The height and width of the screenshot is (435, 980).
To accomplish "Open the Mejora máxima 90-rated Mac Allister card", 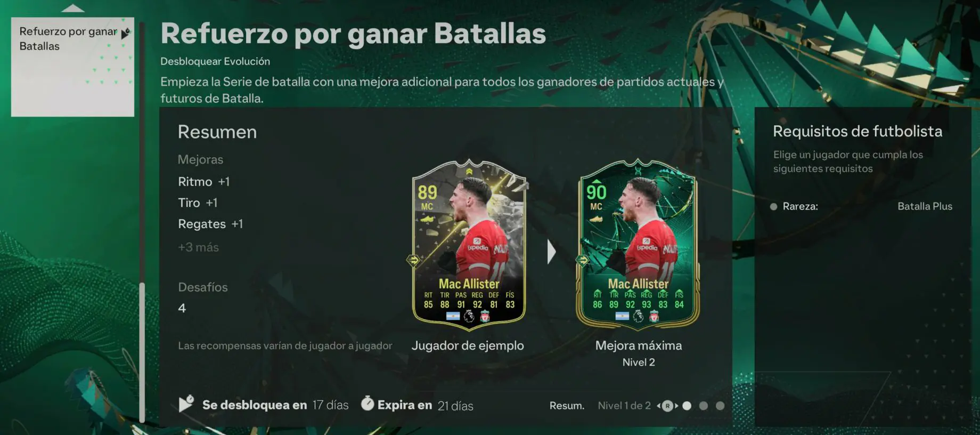I will coord(638,243).
